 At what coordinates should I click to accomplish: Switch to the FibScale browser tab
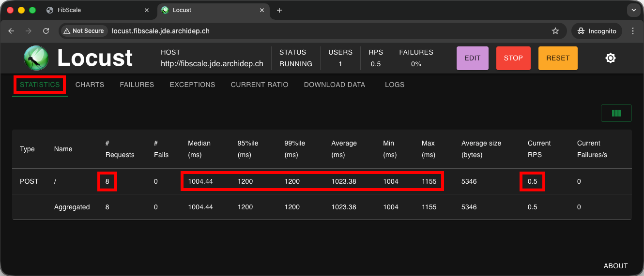99,10
